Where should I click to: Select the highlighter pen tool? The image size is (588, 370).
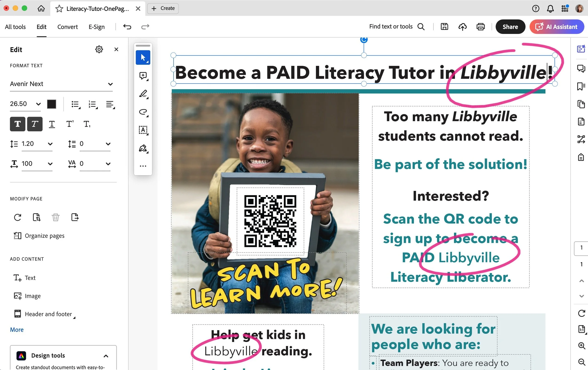pyautogui.click(x=143, y=94)
